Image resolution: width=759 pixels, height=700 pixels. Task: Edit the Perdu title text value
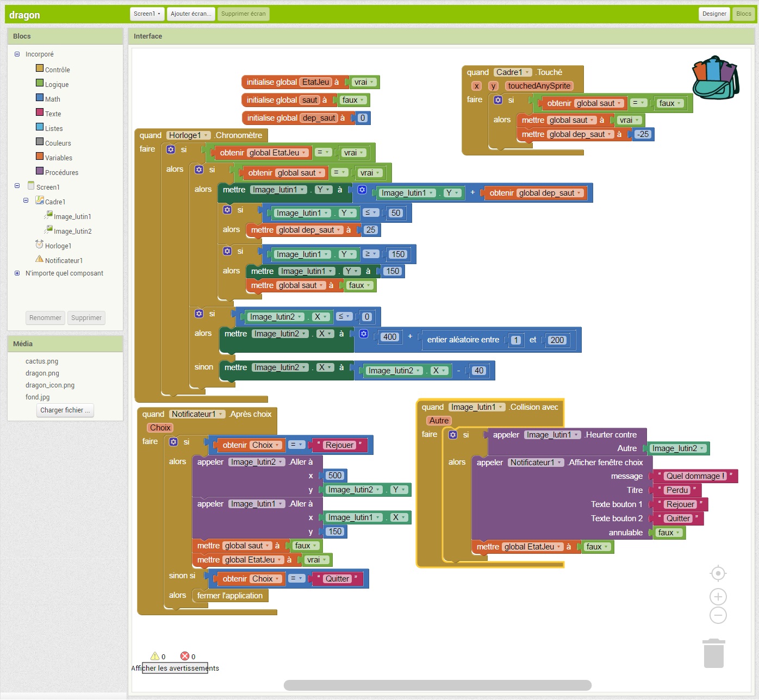point(677,490)
